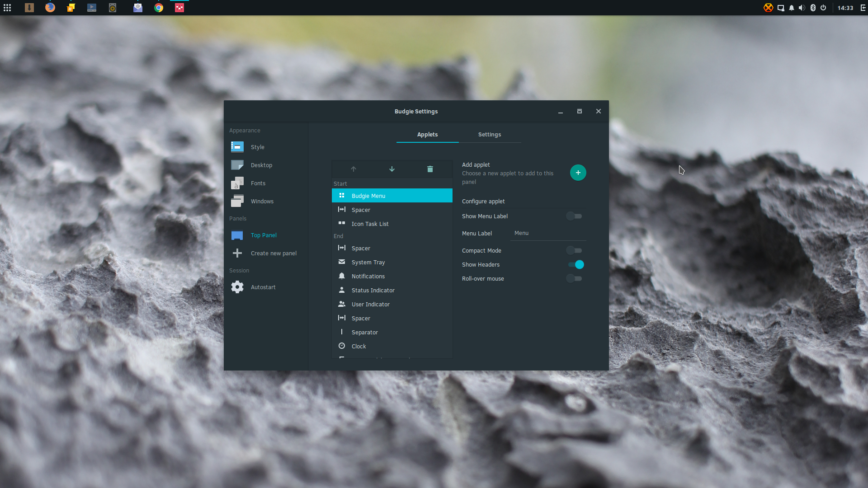This screenshot has height=488, width=868.
Task: Switch to the red dotted app icon
Action: (x=179, y=8)
